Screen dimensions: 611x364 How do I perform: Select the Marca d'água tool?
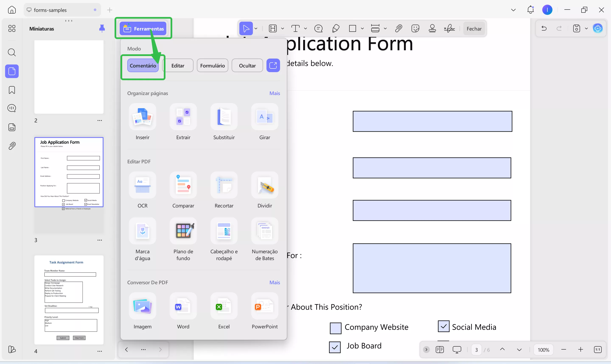point(142,231)
